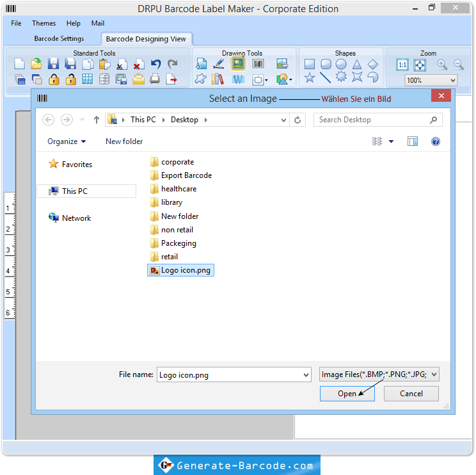The width and height of the screenshot is (476, 475).
Task: Select the Barcode tool in Drawing Tools
Action: click(x=258, y=64)
